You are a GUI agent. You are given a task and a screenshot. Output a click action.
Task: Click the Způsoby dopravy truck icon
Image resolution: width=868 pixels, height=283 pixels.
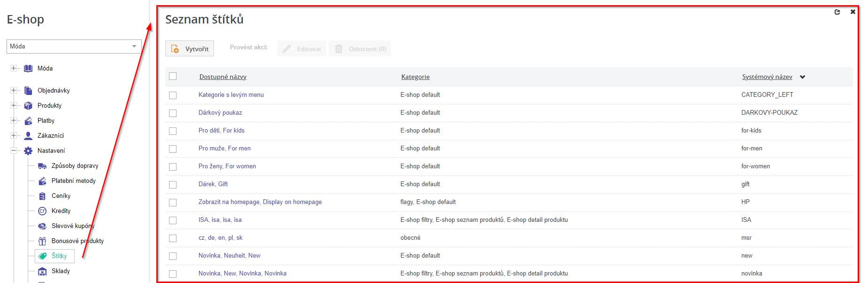pos(42,166)
